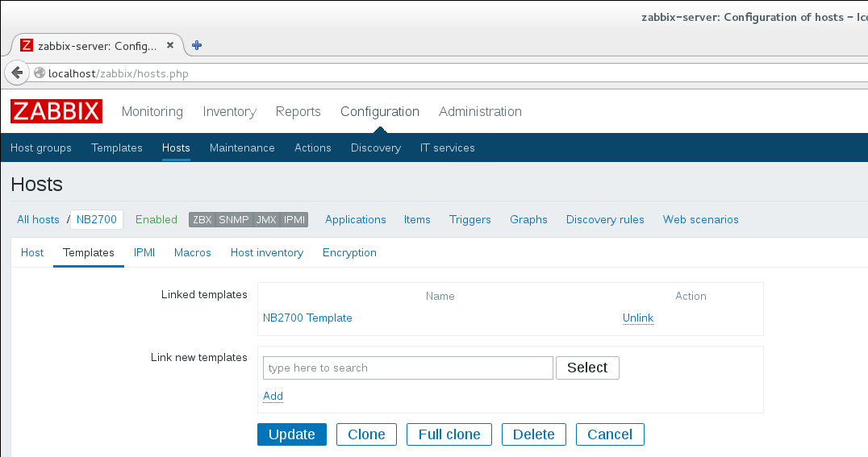Viewport: 868px width, 457px height.
Task: Click the globe site identity icon
Action: (40, 73)
